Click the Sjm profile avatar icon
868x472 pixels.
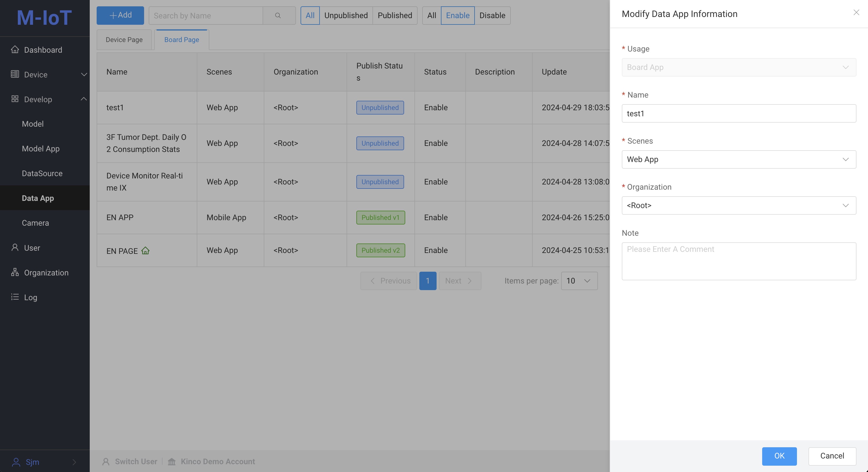point(16,462)
